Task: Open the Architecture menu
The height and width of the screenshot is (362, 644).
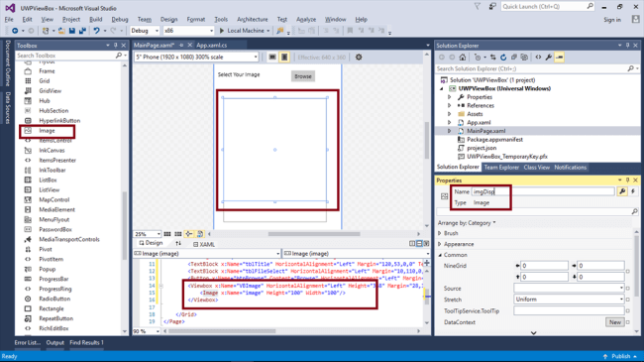Action: coord(253,19)
